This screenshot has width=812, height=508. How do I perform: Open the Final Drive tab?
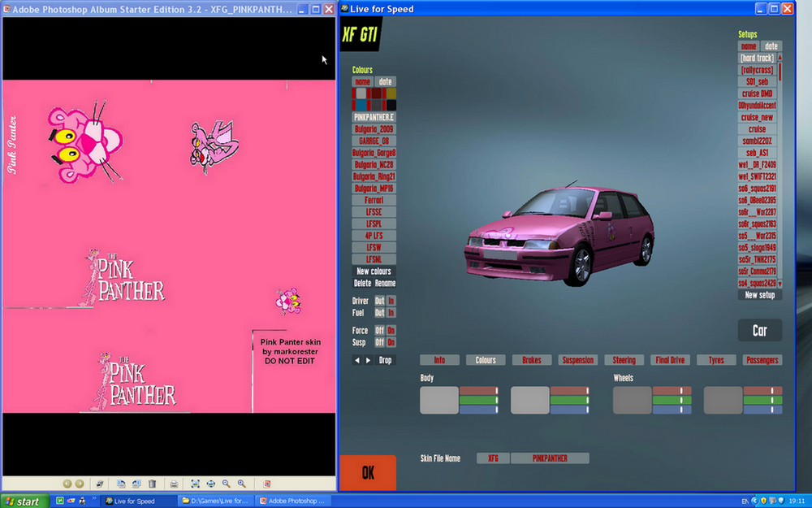coord(670,360)
